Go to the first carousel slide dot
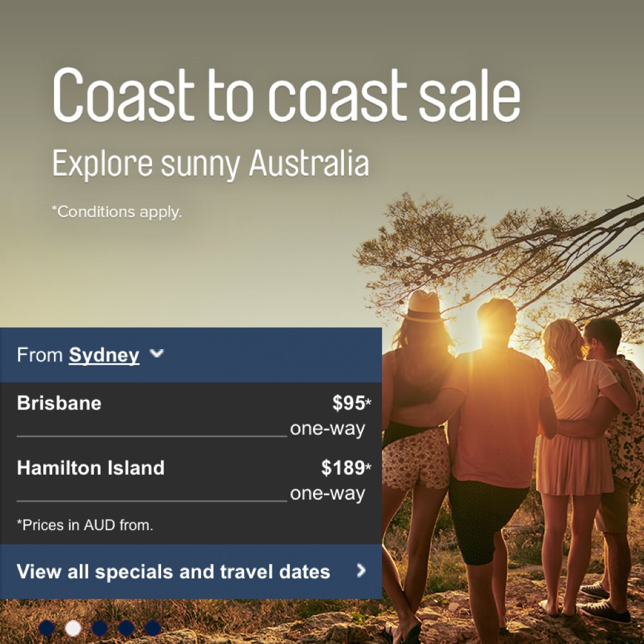Viewport: 644px width, 644px height. pyautogui.click(x=47, y=628)
